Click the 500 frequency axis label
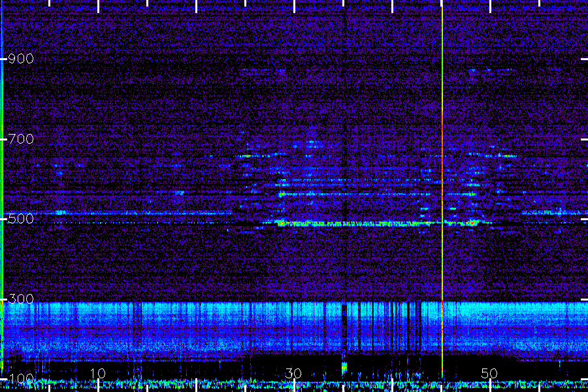Screen dimensions: 588x392 pyautogui.click(x=21, y=219)
